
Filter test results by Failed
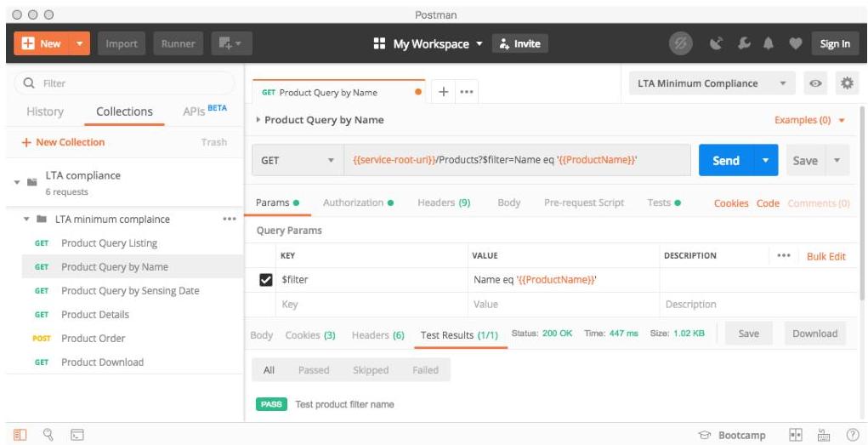click(x=425, y=370)
